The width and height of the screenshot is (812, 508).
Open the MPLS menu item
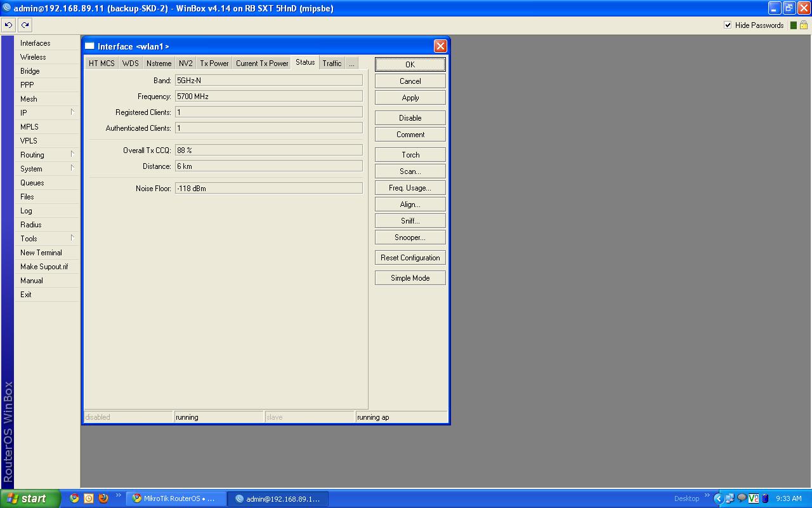click(47, 127)
